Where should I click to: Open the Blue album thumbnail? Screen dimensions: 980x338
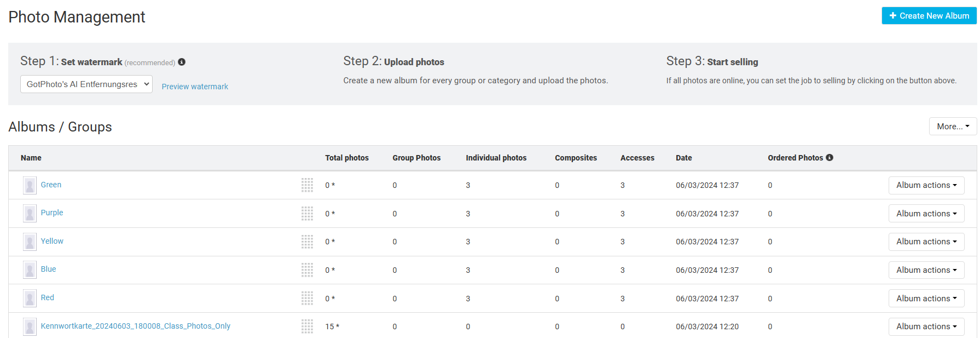[30, 270]
